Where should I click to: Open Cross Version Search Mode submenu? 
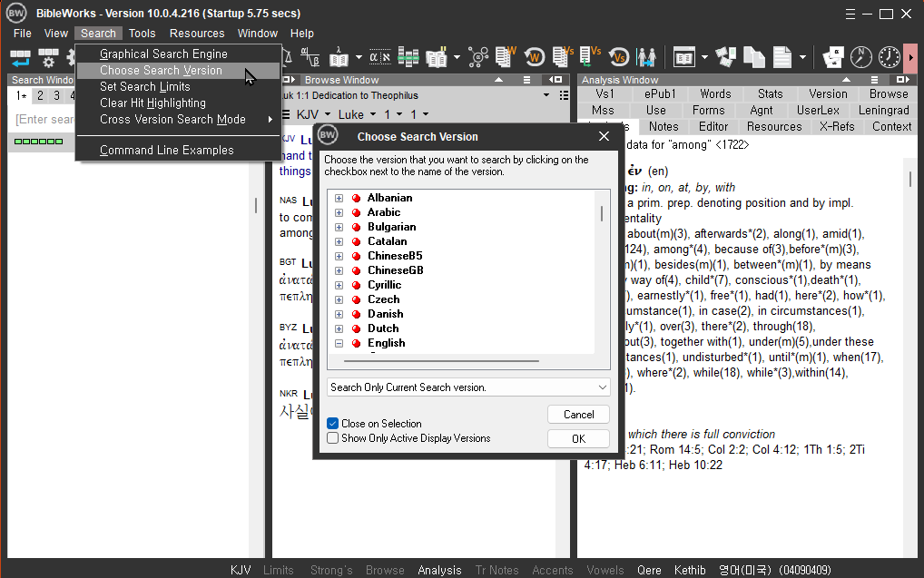pyautogui.click(x=178, y=119)
